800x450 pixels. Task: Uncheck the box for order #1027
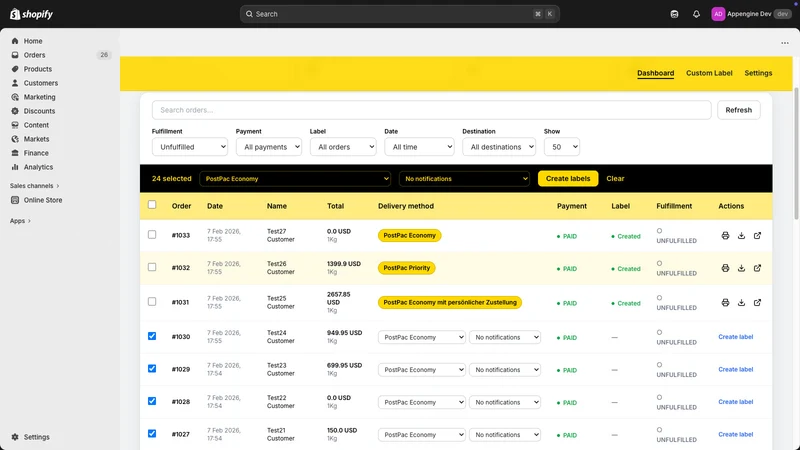click(152, 434)
